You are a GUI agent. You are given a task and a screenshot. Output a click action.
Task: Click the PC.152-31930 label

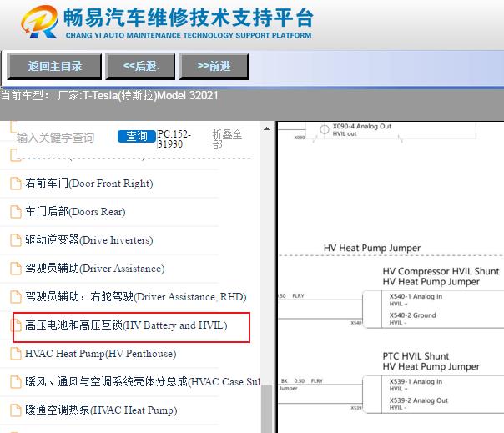pyautogui.click(x=174, y=138)
